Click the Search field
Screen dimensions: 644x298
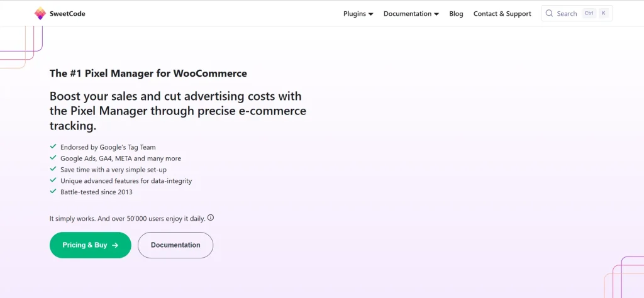577,13
